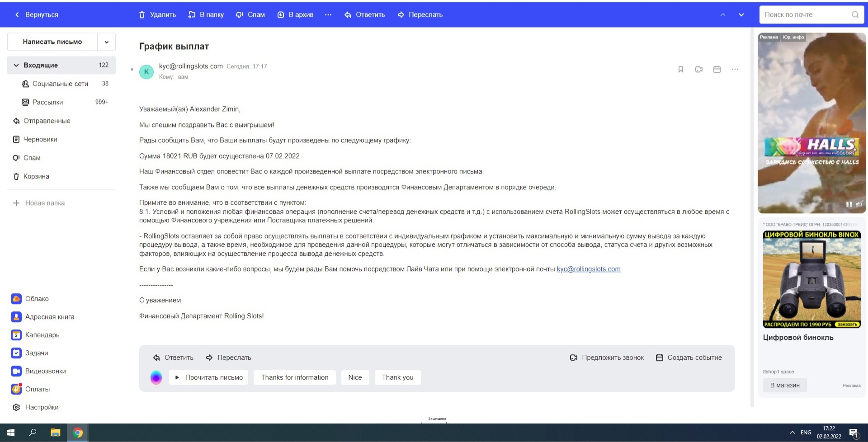
Task: Open the dropdown next to Написать письмо
Action: coord(107,42)
